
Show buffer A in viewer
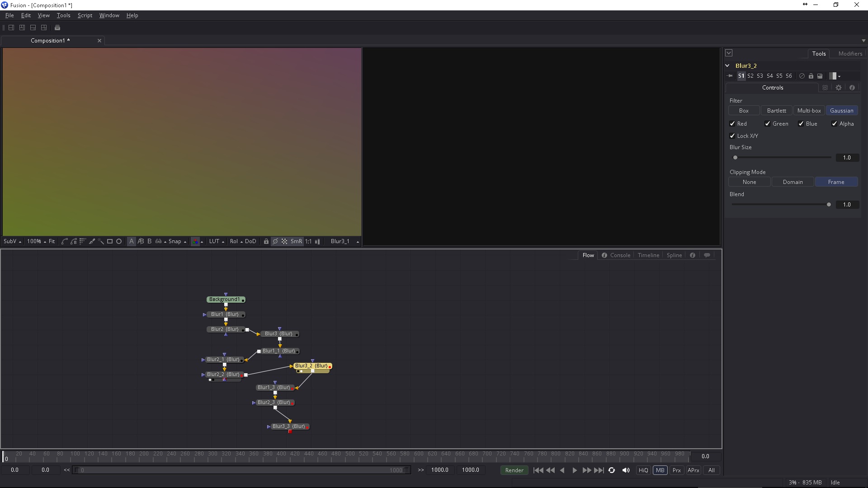(x=132, y=241)
